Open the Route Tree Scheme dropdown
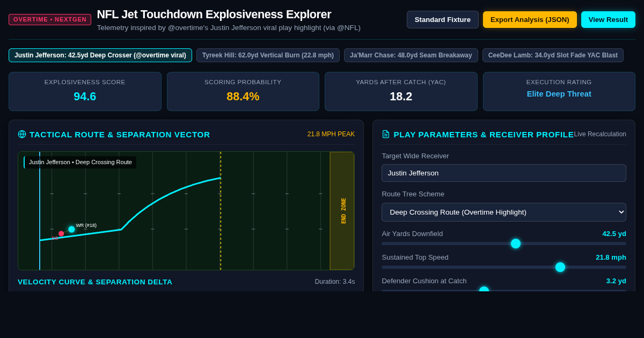This screenshot has width=644, height=338. click(504, 212)
